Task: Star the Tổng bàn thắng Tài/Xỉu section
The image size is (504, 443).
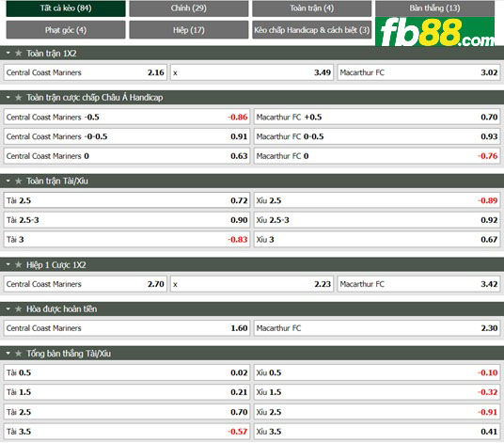Action: tap(18, 354)
